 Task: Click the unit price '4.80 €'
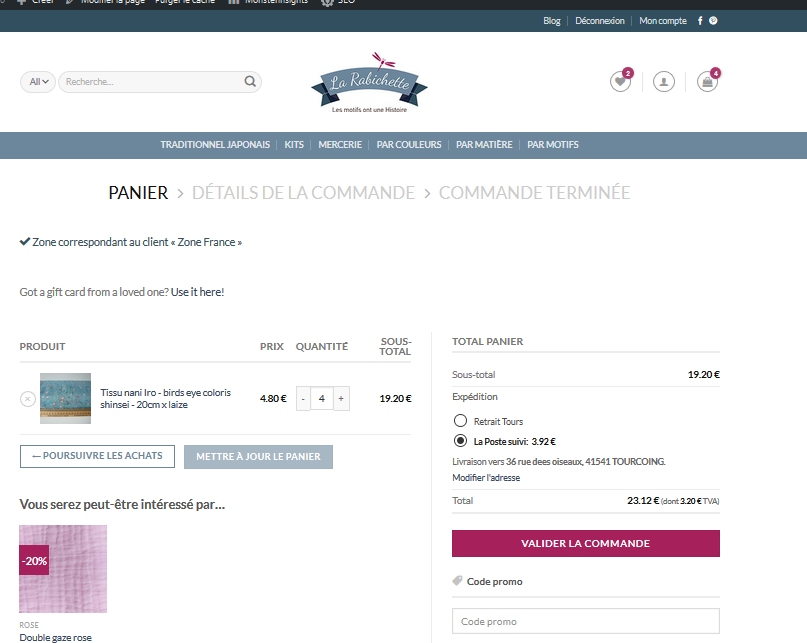coord(273,398)
